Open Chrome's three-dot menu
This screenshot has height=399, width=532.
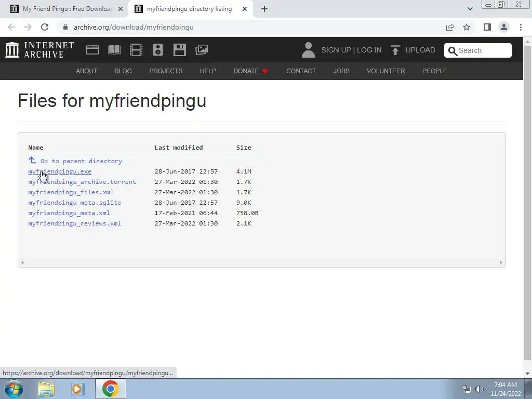click(521, 27)
